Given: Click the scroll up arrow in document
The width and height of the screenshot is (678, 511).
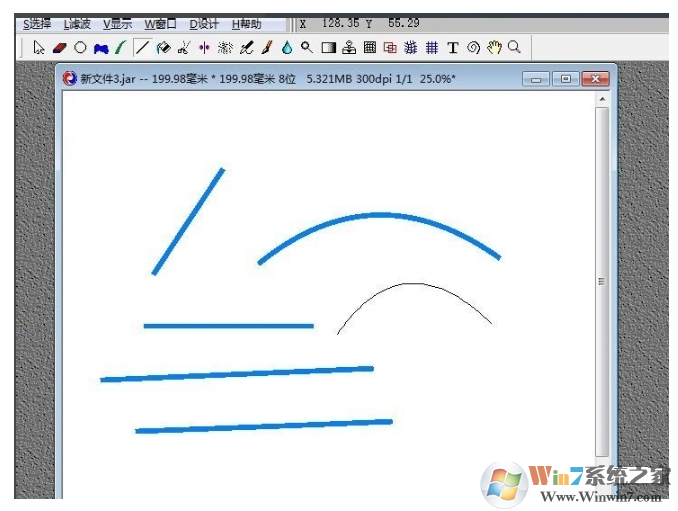Looking at the screenshot, I should (x=601, y=100).
